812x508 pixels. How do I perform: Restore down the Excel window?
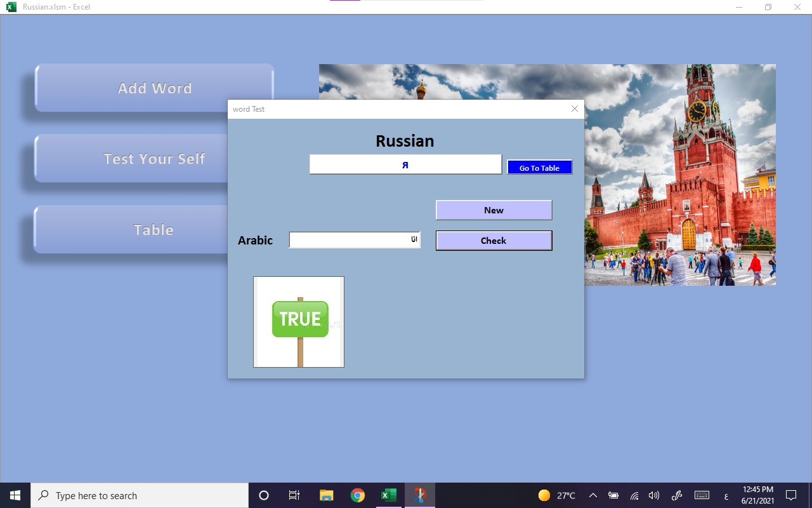click(768, 7)
